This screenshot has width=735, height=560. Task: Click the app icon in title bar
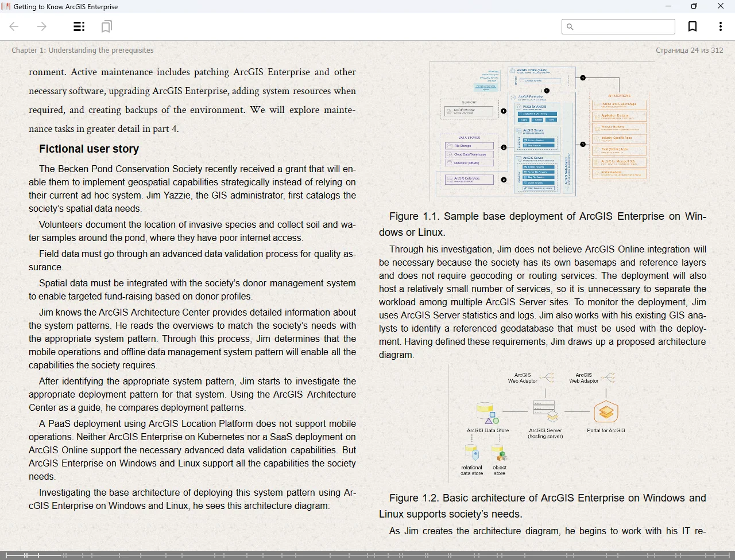[x=6, y=6]
